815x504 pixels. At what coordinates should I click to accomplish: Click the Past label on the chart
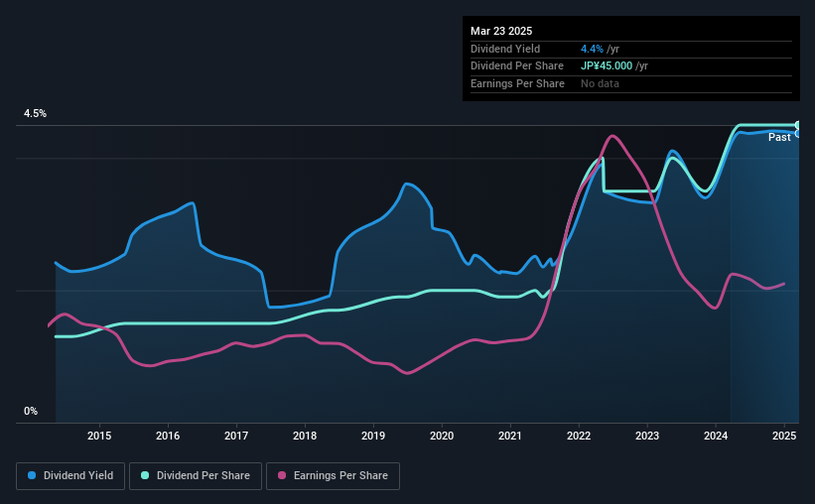click(x=779, y=137)
